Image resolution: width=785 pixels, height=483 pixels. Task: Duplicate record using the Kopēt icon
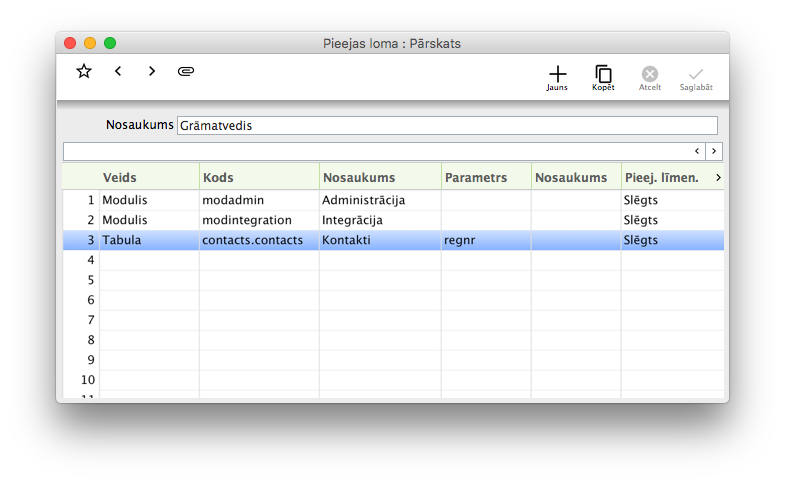tap(603, 75)
